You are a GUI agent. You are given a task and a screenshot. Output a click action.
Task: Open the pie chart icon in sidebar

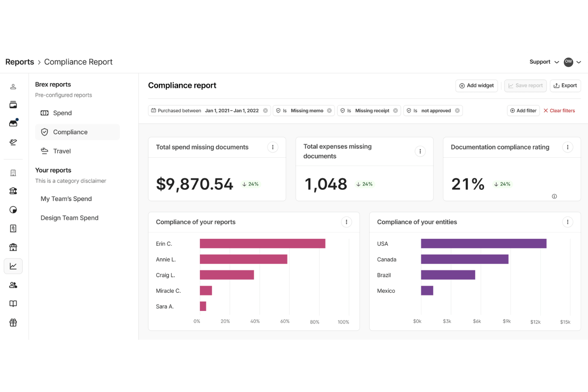13,210
